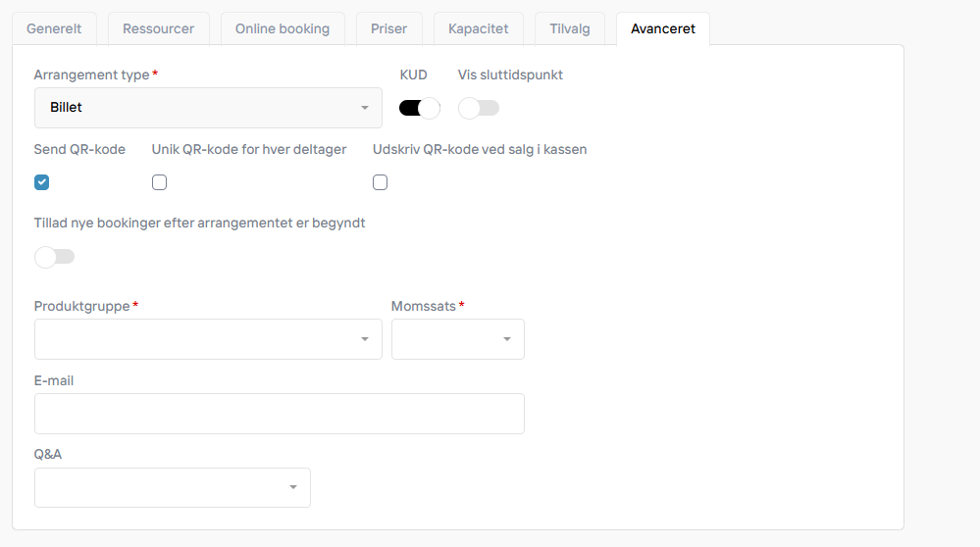Enable Tillad nye bookinger efter arrangementet toggle

tap(55, 257)
